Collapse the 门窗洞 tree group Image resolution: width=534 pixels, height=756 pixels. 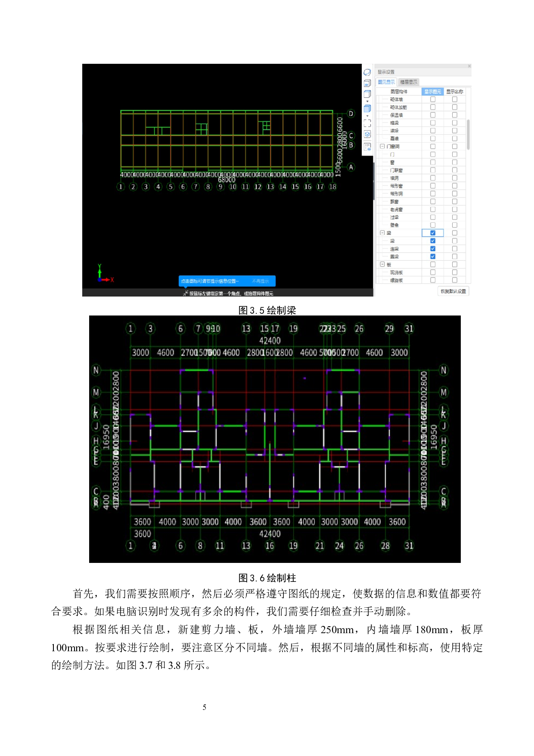pyautogui.click(x=382, y=147)
